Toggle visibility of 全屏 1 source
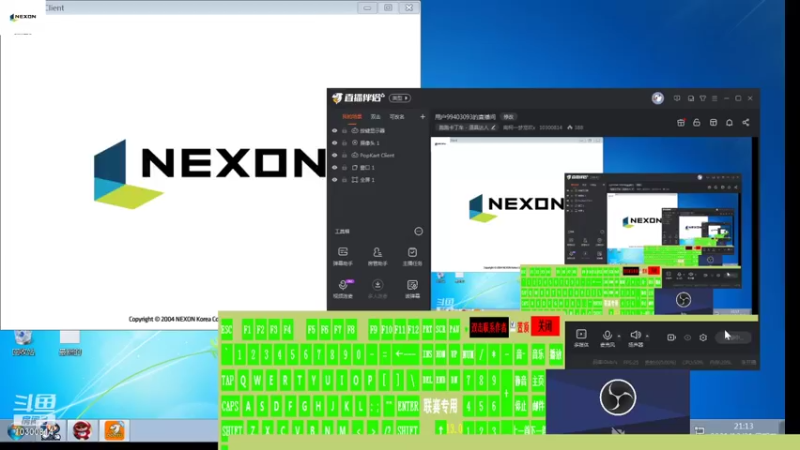The height and width of the screenshot is (450, 800). (335, 180)
